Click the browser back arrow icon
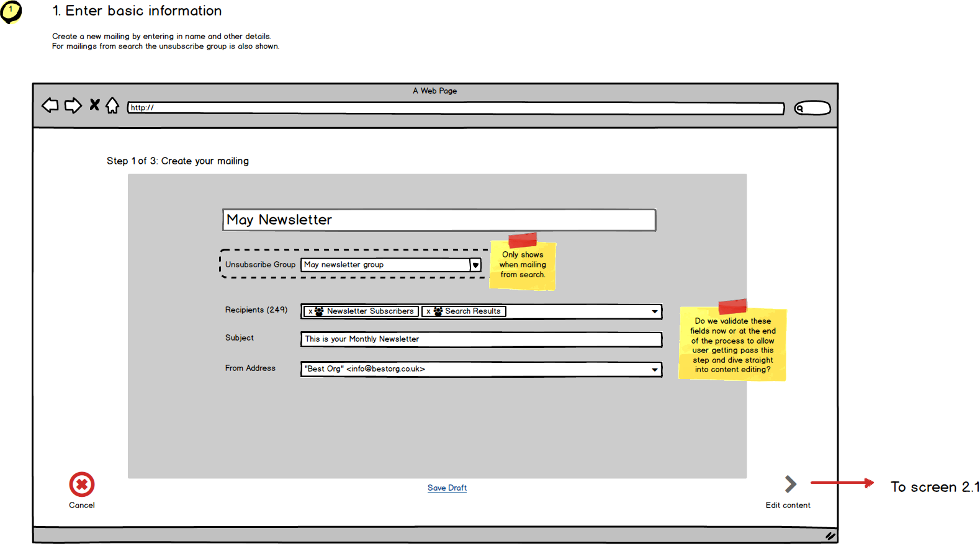The height and width of the screenshot is (544, 980). [50, 105]
